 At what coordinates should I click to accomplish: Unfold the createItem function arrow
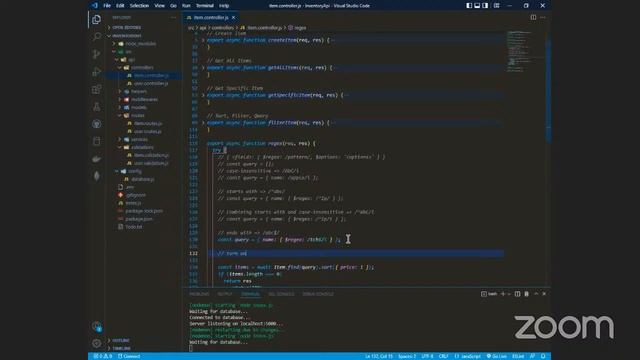click(x=203, y=40)
